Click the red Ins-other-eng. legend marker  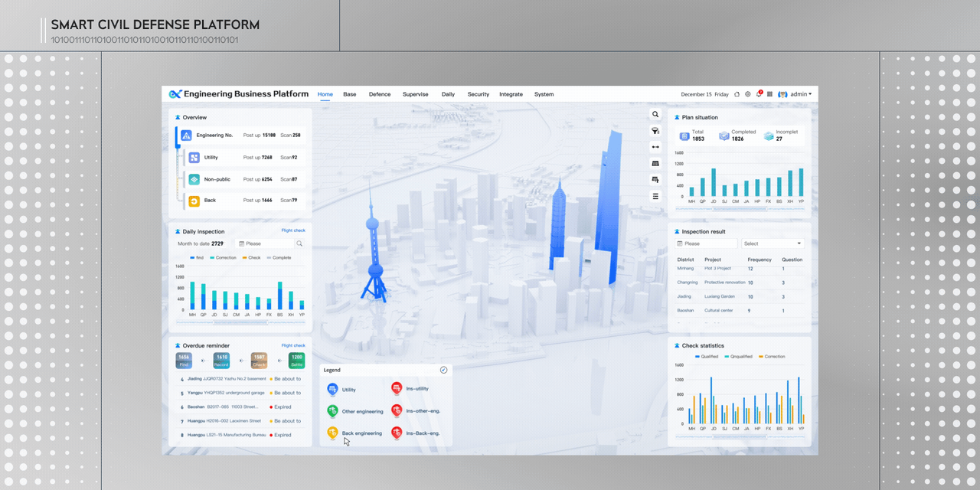pyautogui.click(x=397, y=410)
